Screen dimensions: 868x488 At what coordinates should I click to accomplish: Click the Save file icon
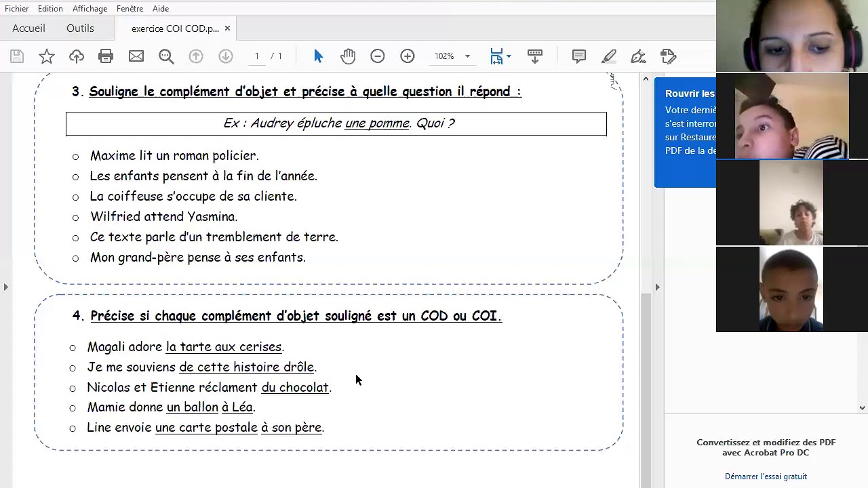(x=17, y=56)
